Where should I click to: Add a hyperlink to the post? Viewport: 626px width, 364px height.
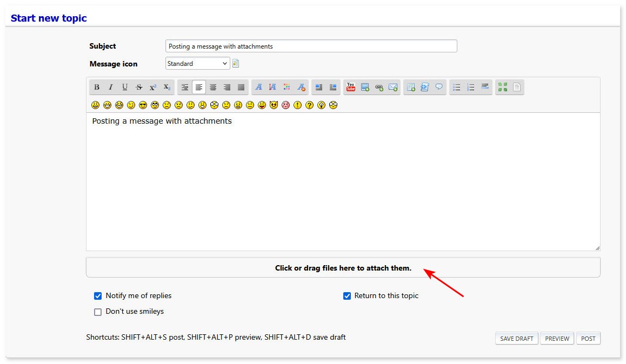click(378, 87)
